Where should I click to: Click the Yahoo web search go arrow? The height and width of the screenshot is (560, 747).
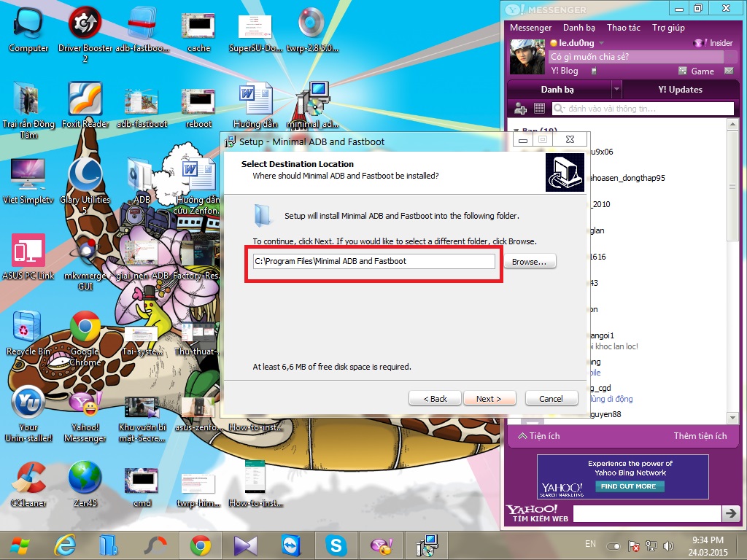730,514
